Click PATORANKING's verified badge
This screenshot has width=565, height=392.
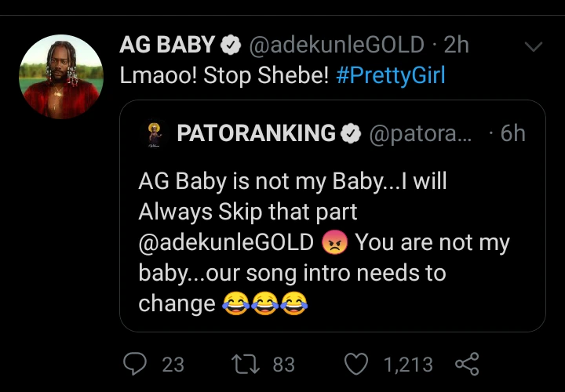coord(350,133)
